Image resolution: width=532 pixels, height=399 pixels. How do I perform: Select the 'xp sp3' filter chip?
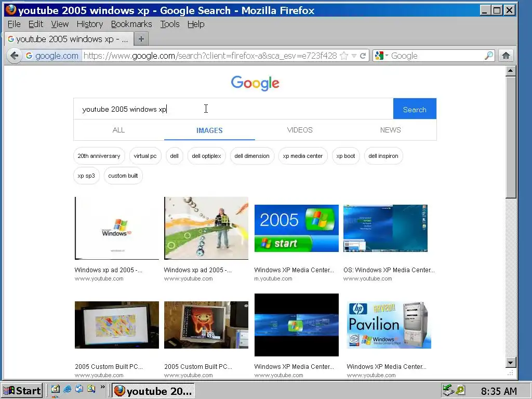[86, 176]
